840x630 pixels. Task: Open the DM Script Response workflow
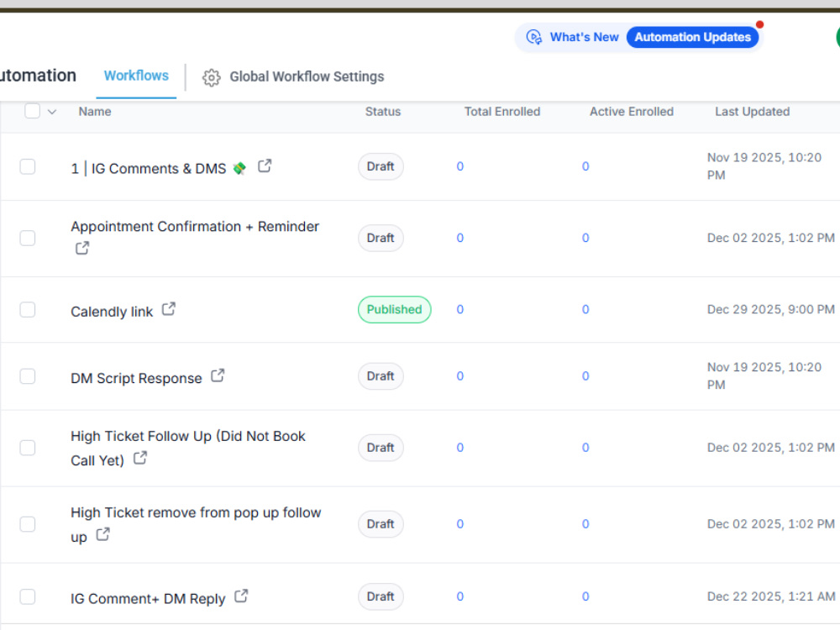137,378
